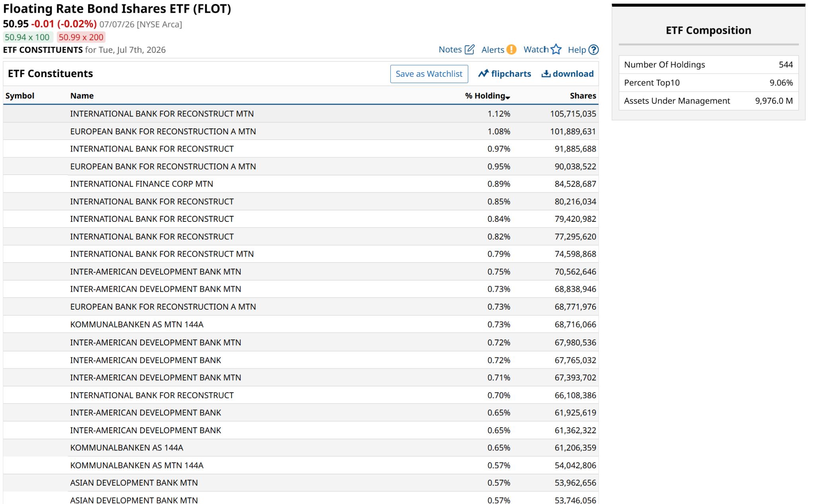Image resolution: width=814 pixels, height=504 pixels.
Task: Click shares value 68,716,066
Action: click(x=576, y=324)
